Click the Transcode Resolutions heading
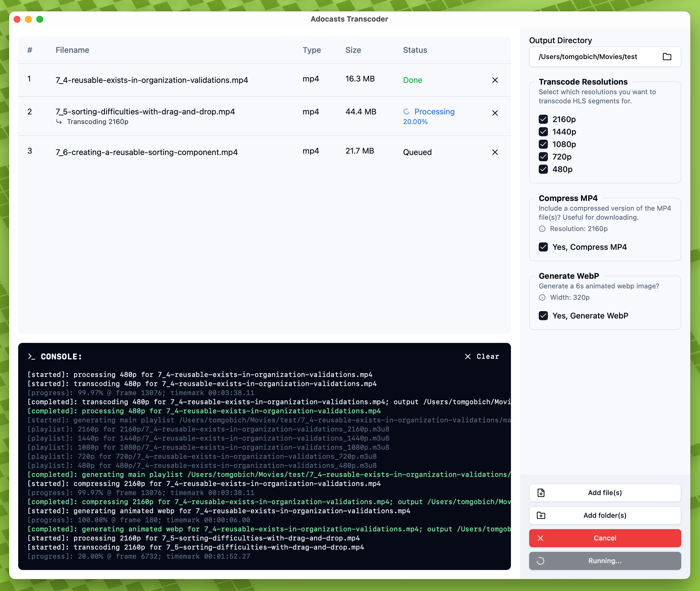The width and height of the screenshot is (700, 591). pos(583,82)
